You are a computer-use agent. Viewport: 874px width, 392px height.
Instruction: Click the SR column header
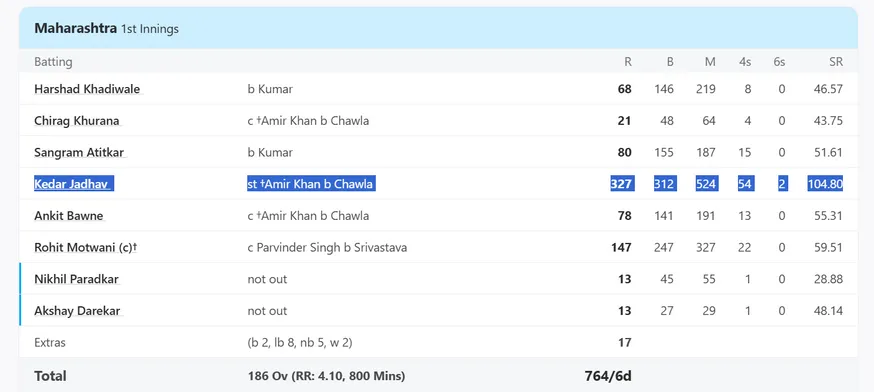point(836,62)
